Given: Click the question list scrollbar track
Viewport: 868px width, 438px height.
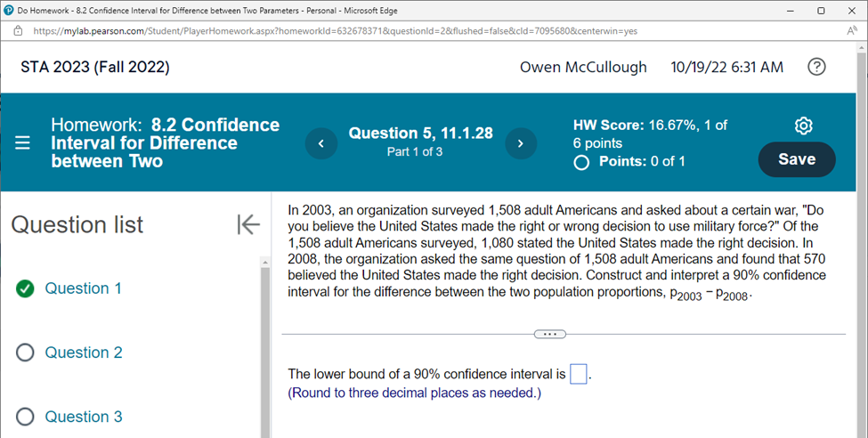Looking at the screenshot, I should (x=265, y=353).
